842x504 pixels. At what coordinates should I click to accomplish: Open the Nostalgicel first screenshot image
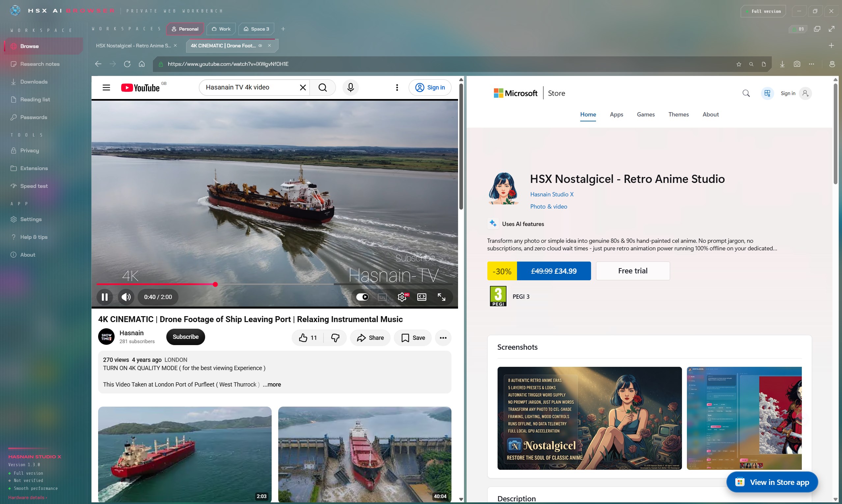[x=589, y=418]
